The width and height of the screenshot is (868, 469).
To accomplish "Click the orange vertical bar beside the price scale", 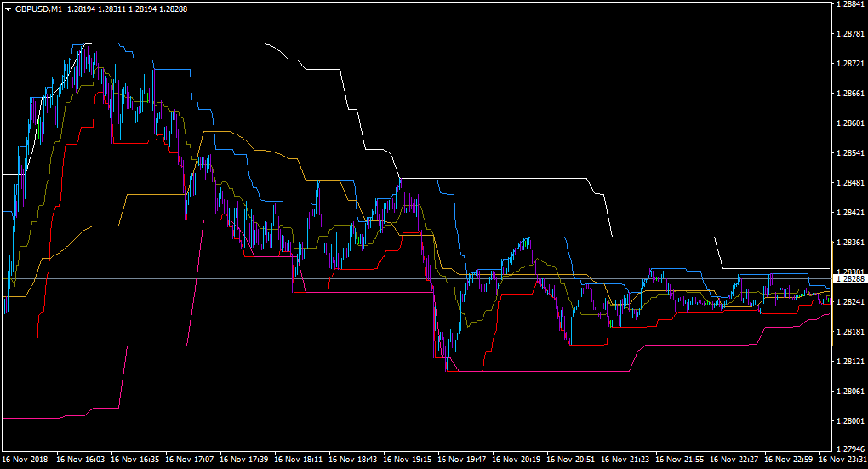I will click(831, 294).
